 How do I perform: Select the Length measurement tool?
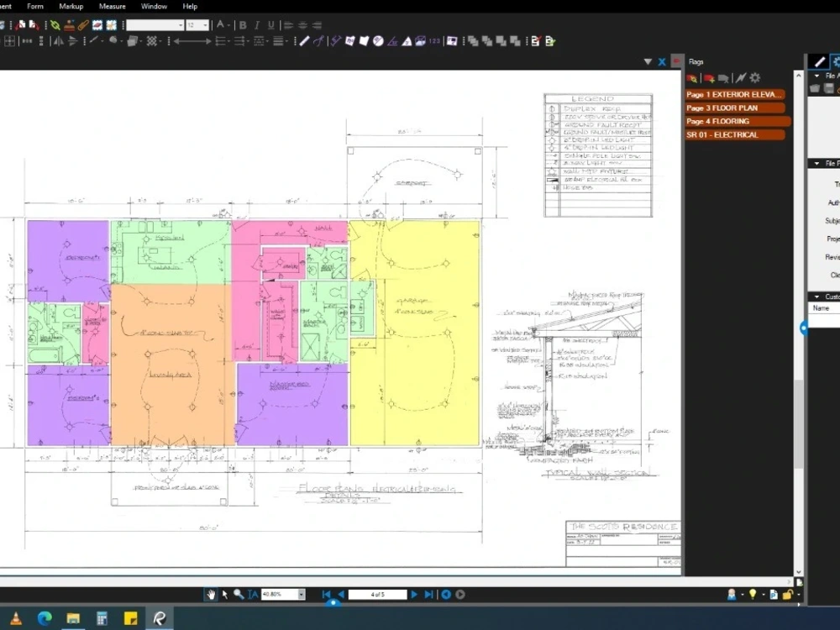305,40
